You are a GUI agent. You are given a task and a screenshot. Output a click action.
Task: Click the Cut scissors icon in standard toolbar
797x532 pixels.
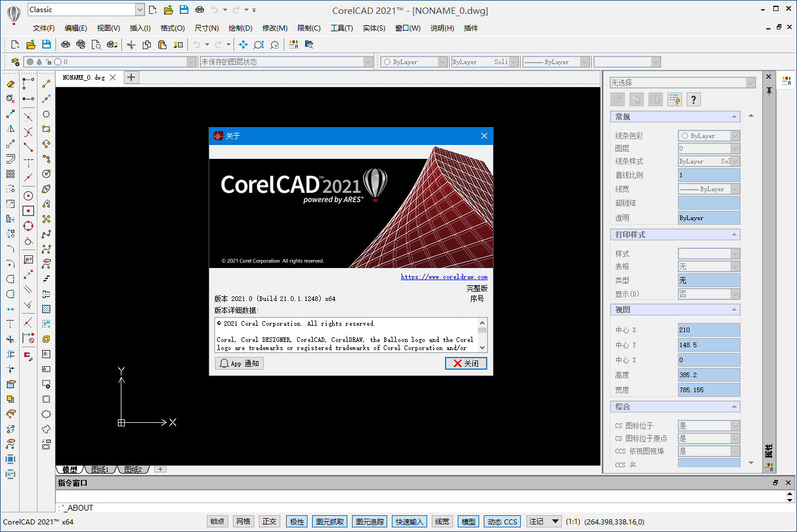coord(131,44)
